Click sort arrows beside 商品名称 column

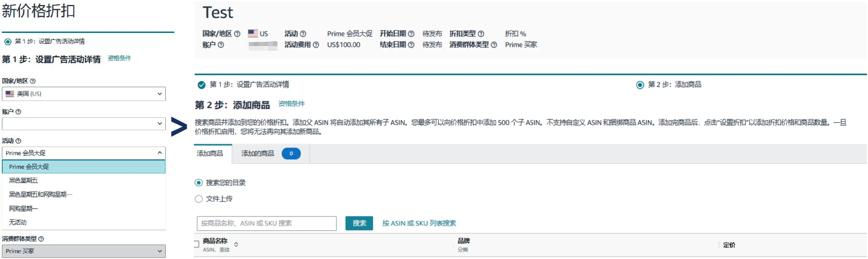click(x=236, y=245)
